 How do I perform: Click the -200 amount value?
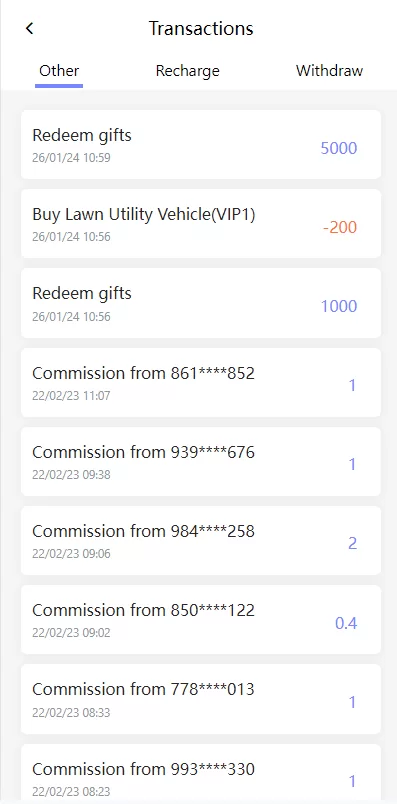coord(340,227)
